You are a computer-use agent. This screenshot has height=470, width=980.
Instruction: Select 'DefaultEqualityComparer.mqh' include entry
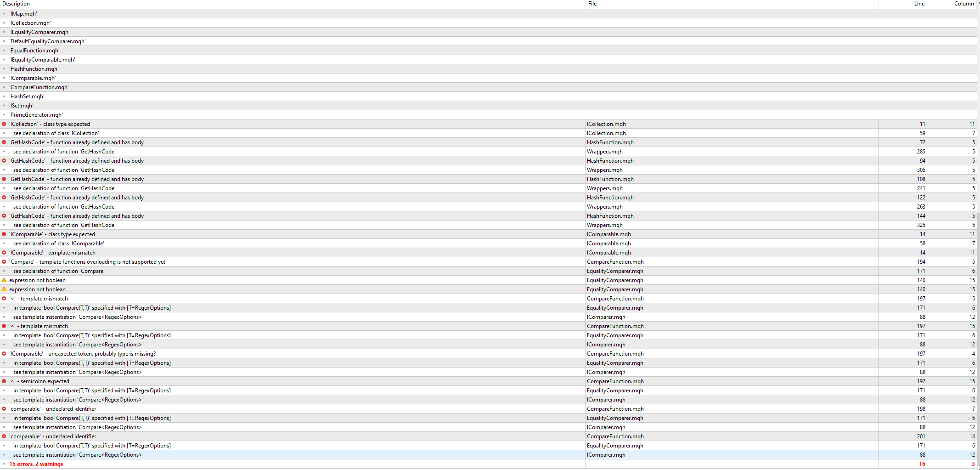pos(48,41)
